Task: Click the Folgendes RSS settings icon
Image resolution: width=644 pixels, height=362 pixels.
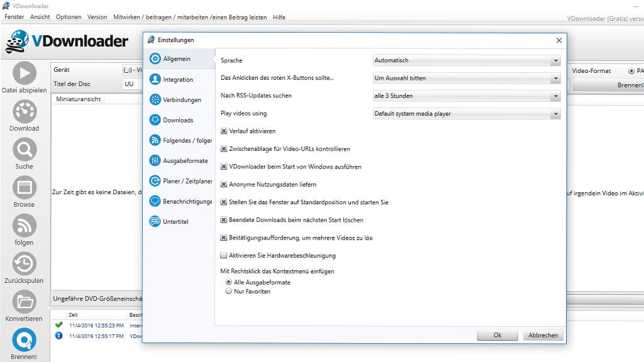Action: coord(155,140)
